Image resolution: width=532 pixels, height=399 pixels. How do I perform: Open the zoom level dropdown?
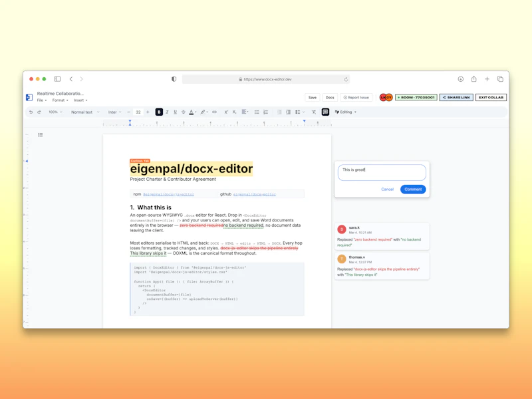click(x=55, y=112)
